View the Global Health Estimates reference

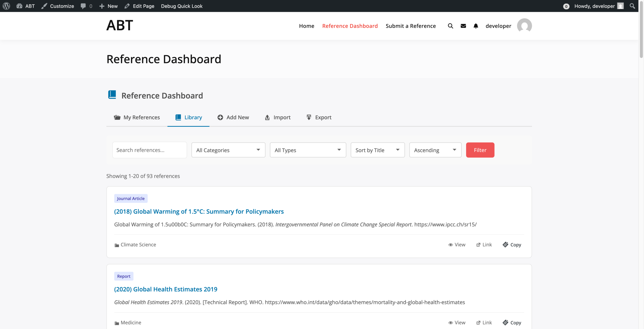coord(457,322)
